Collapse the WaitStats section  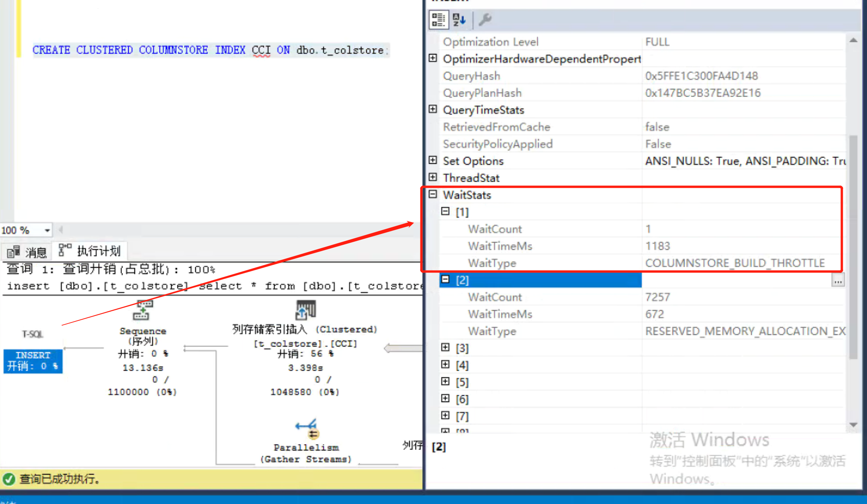(433, 194)
